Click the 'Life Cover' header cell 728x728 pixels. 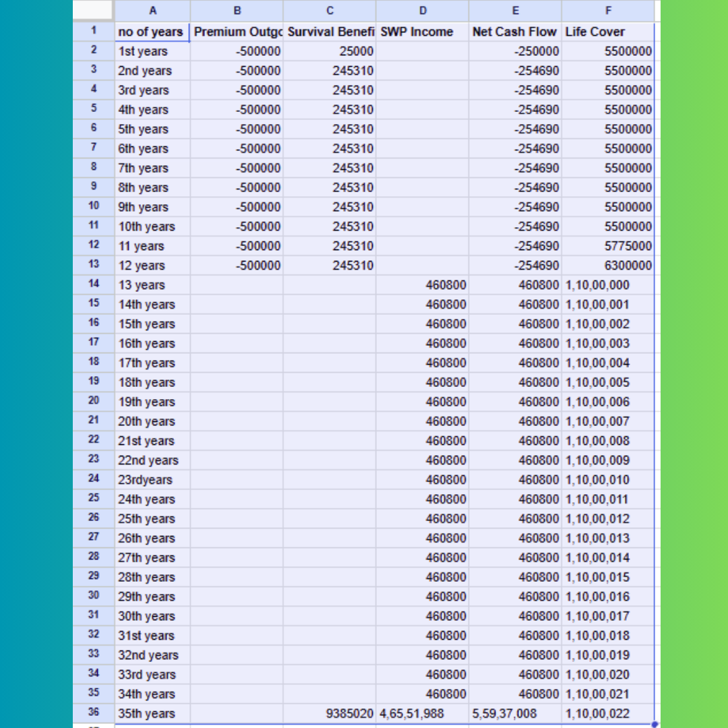[x=608, y=32]
